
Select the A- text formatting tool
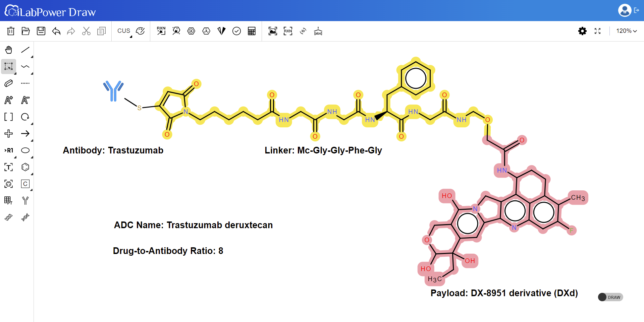25,100
